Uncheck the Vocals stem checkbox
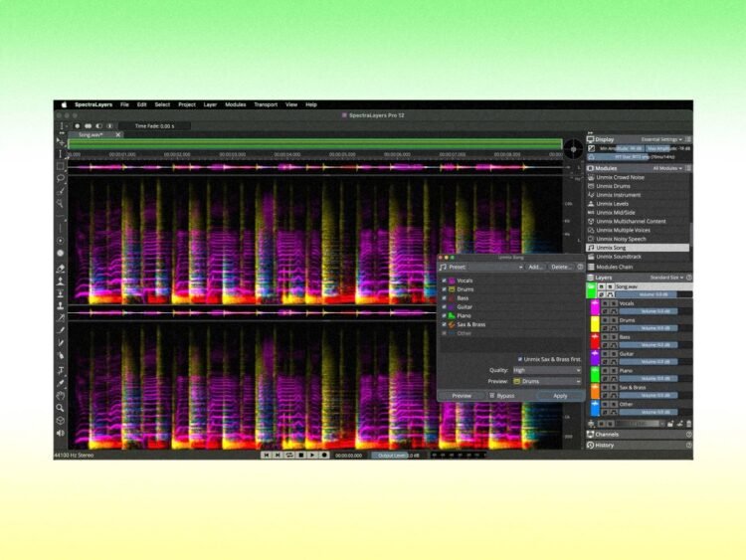746x560 pixels. tap(445, 281)
